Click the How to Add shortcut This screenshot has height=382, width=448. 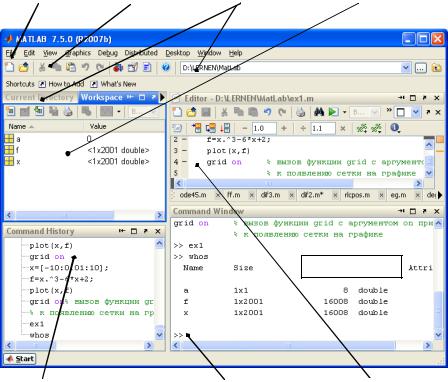[x=61, y=84]
